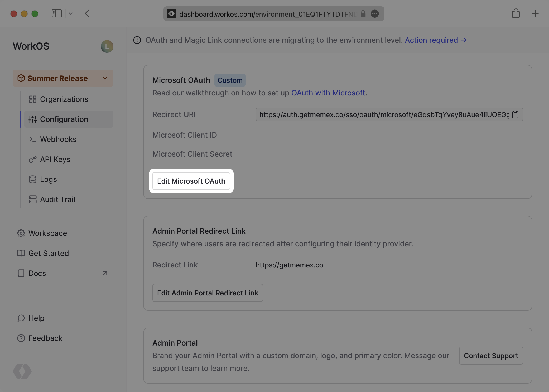Click the user avatar 'L' icon

[x=107, y=46]
